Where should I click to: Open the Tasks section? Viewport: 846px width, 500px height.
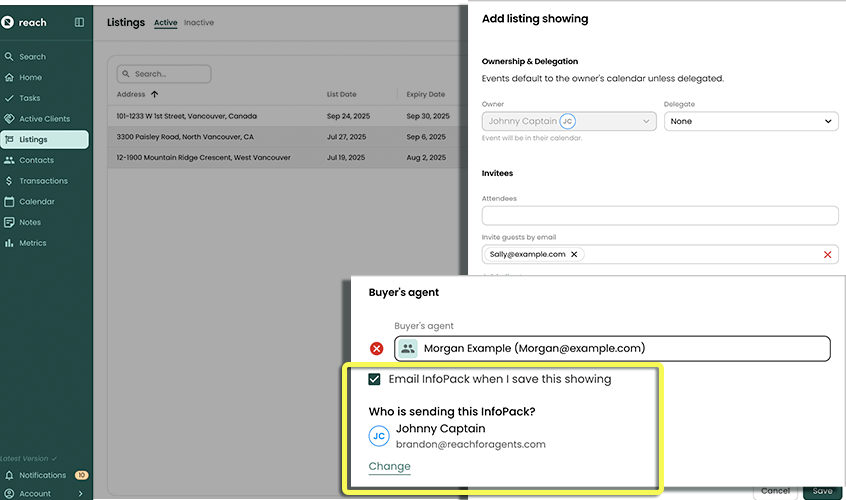[30, 98]
